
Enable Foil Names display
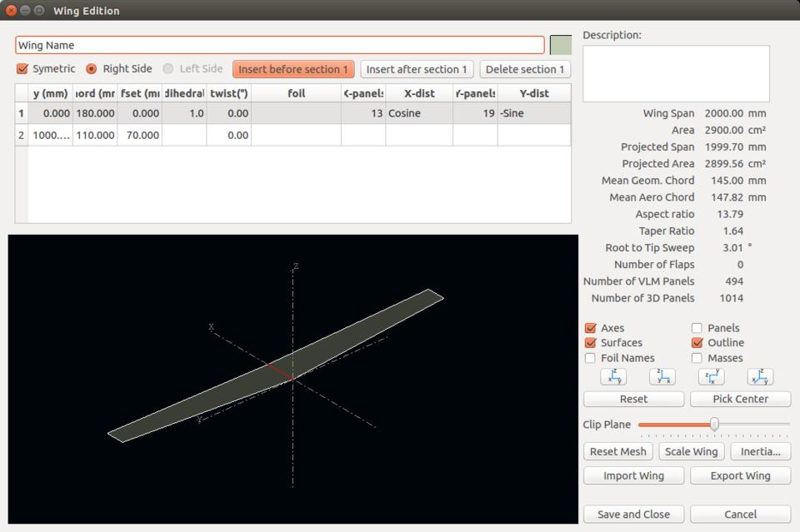(x=591, y=358)
